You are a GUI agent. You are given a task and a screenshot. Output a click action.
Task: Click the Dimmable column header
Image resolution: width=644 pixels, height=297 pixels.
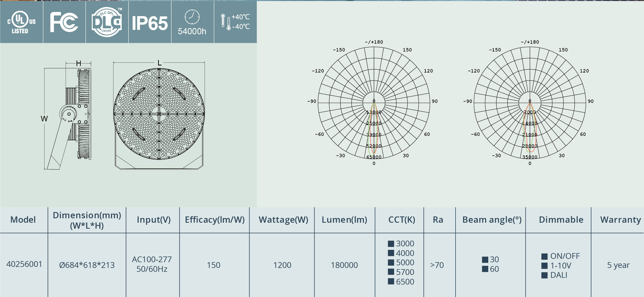pyautogui.click(x=561, y=220)
